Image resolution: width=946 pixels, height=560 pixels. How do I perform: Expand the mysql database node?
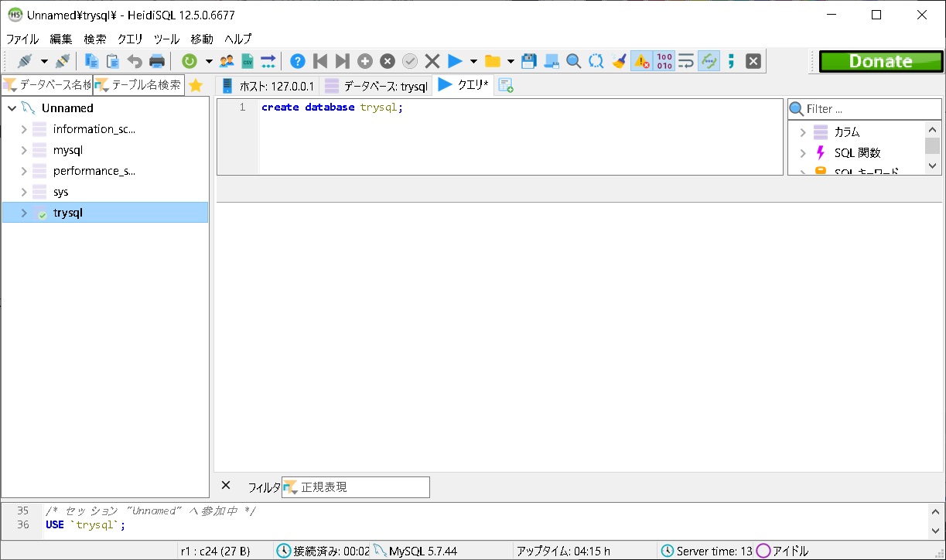(24, 150)
